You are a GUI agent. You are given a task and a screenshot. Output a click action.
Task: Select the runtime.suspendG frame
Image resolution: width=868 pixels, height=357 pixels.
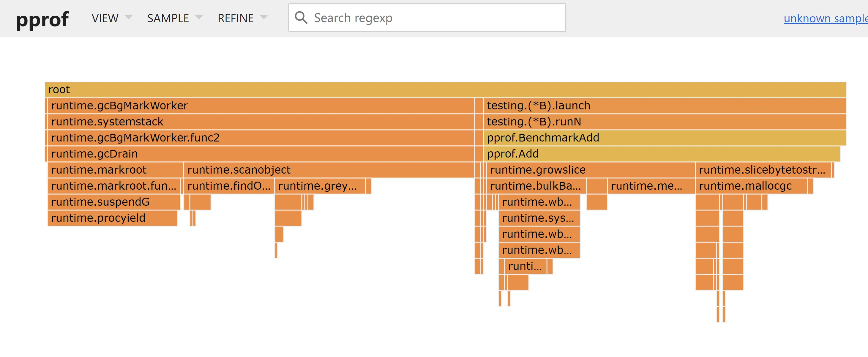pyautogui.click(x=113, y=202)
